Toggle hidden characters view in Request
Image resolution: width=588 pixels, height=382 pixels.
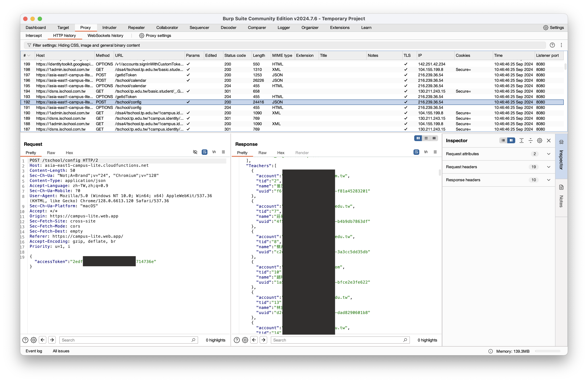(x=195, y=152)
